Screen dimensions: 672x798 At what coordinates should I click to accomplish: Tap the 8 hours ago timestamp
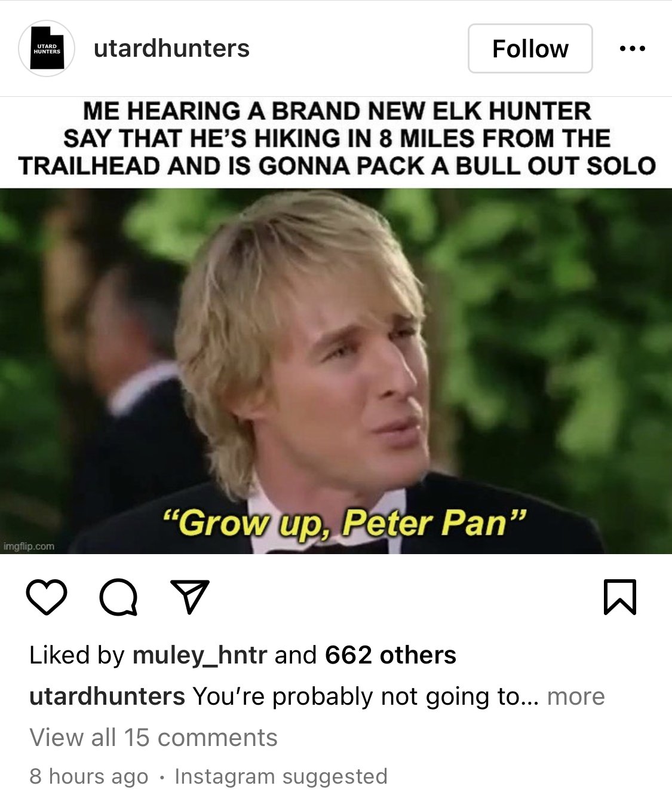(88, 776)
